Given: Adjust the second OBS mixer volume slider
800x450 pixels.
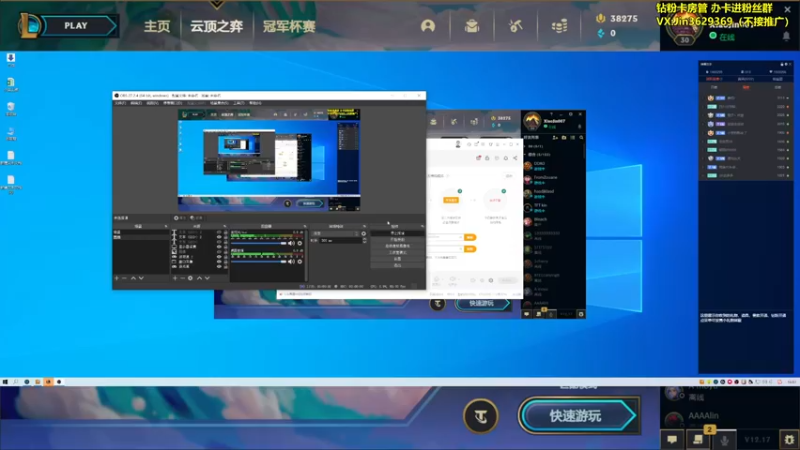Looking at the screenshot, I should click(259, 261).
